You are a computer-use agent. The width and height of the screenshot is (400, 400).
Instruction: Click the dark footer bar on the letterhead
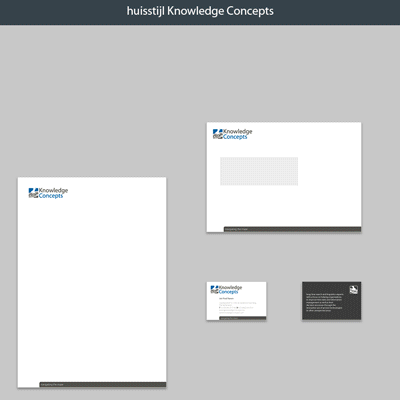click(x=103, y=385)
